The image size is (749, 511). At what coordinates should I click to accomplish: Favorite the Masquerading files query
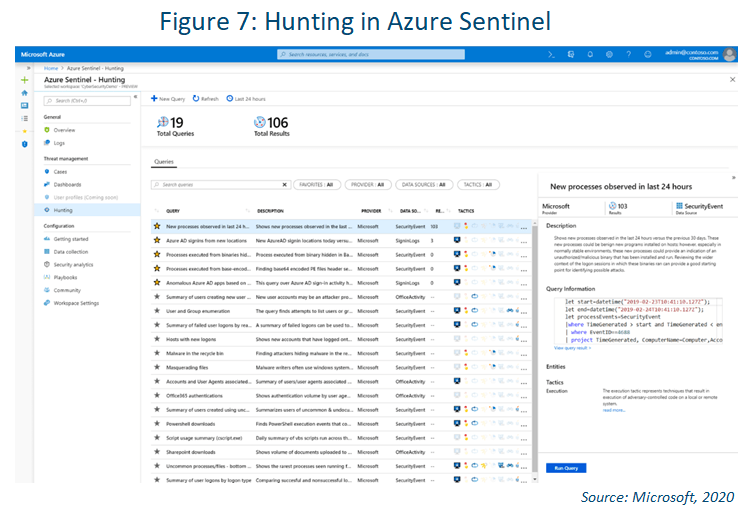(x=157, y=367)
